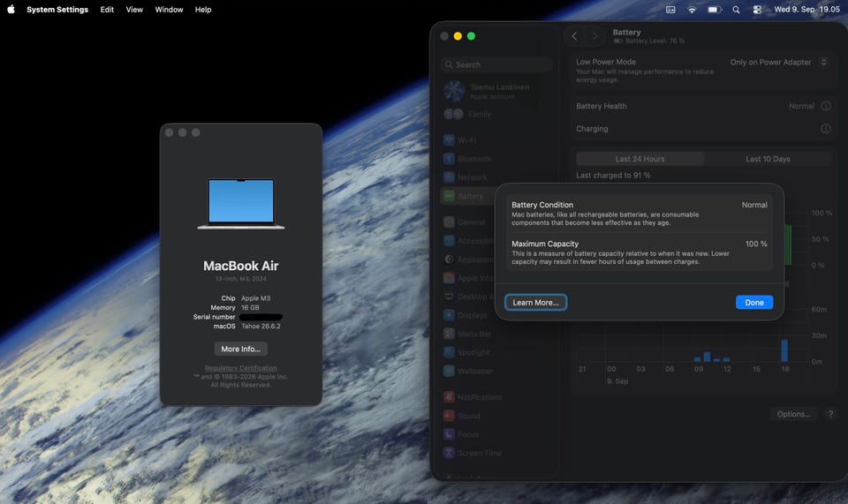Select Desktop & Dock in the sidebar
Viewport: 848px width, 504px height.
(x=468, y=297)
